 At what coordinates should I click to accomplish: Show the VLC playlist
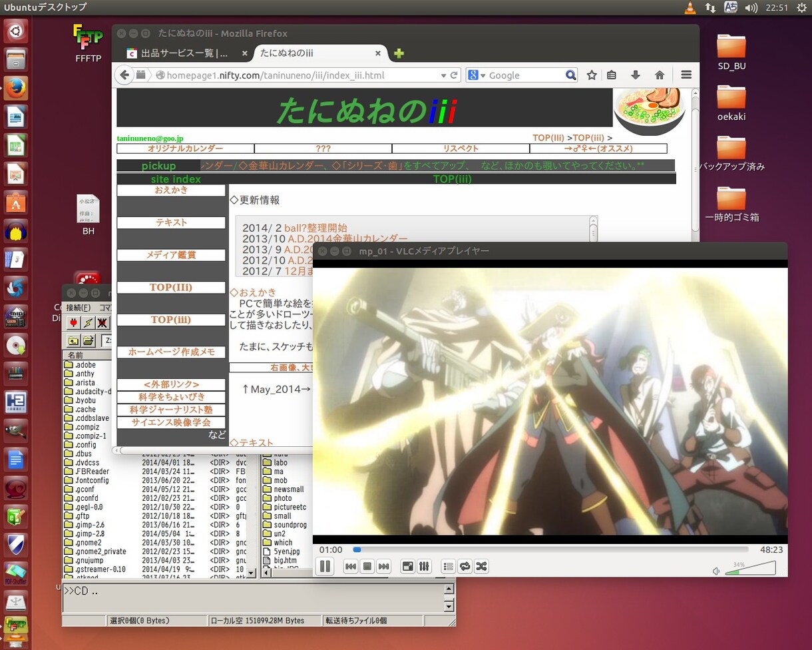point(448,567)
